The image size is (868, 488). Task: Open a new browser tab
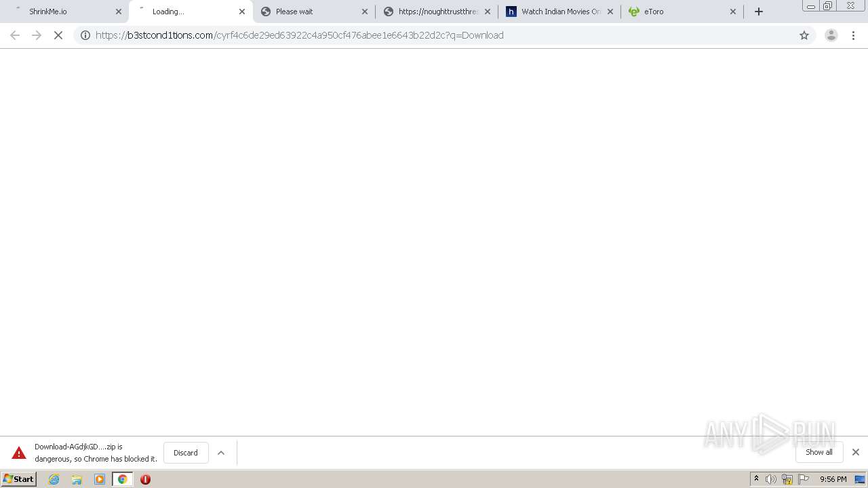(x=759, y=12)
